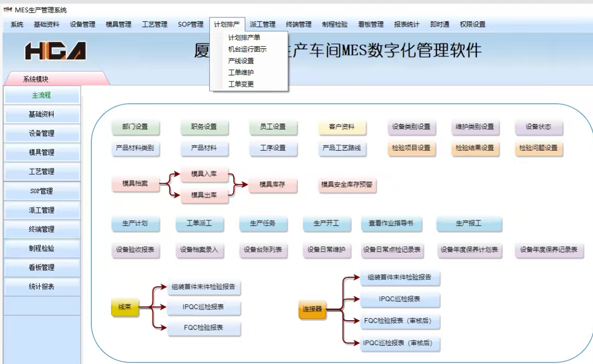Click the HGA logo image
593x364 pixels.
[55, 51]
